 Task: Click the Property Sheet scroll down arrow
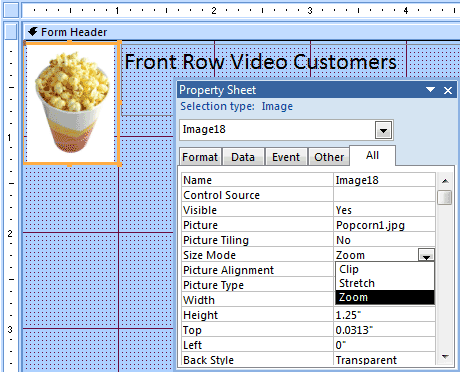[x=445, y=357]
